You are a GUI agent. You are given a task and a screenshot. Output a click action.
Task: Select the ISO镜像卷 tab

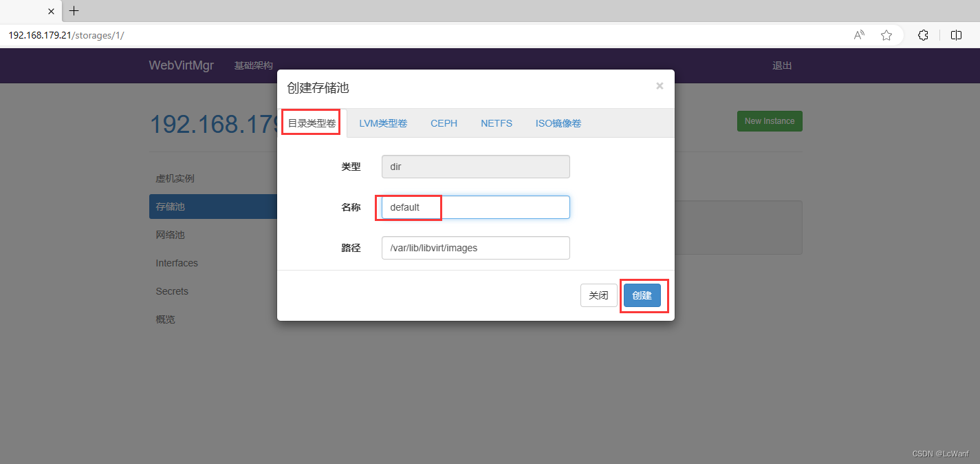558,123
